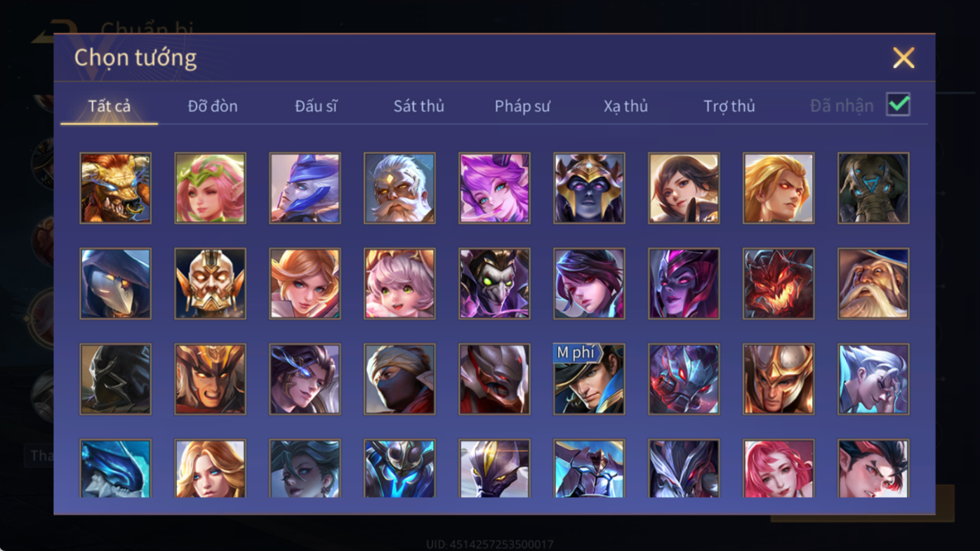Switch to the 'Đỡ đòn' tab
The width and height of the screenshot is (980, 551).
(213, 106)
